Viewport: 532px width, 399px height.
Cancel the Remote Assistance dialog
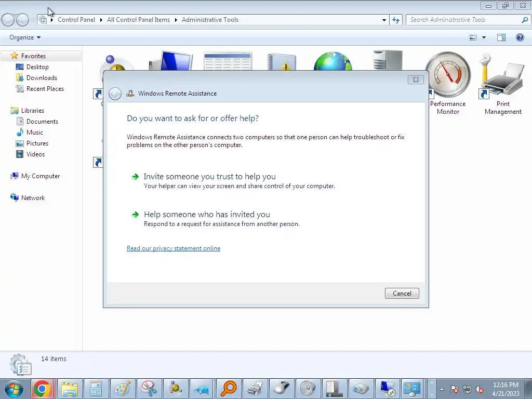[x=402, y=294]
